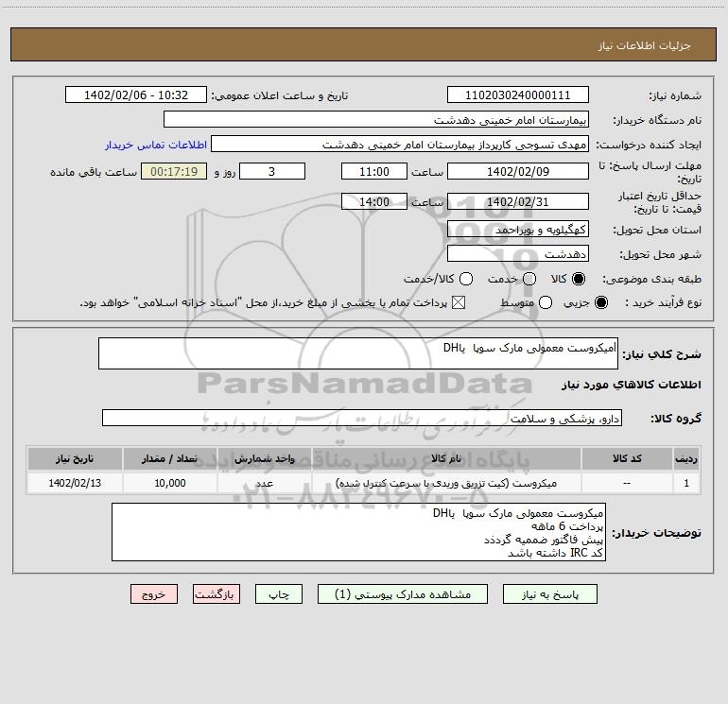
Task: Click the پاسخ به نیاز button
Action: coord(550,594)
